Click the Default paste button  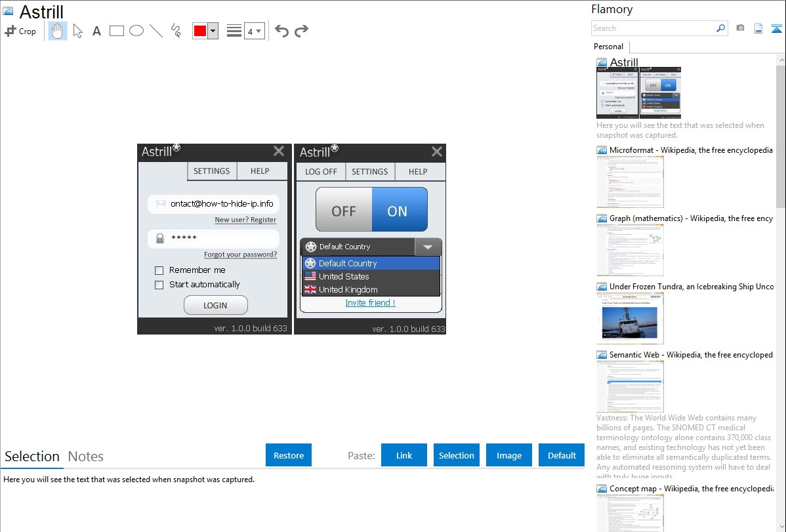pos(562,455)
